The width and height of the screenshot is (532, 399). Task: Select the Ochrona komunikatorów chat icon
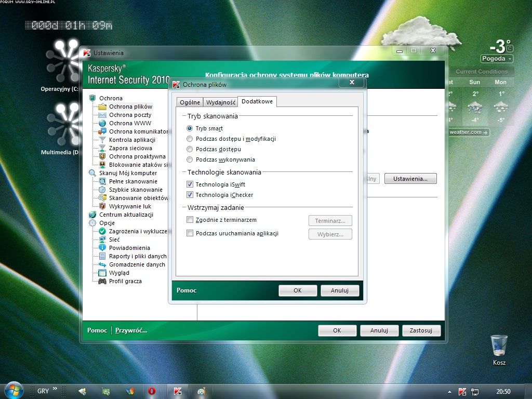pyautogui.click(x=102, y=131)
